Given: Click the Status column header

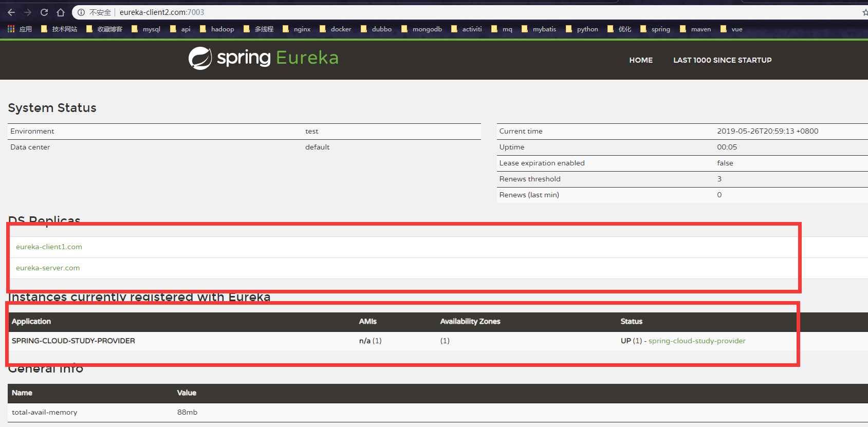Looking at the screenshot, I should (x=632, y=322).
